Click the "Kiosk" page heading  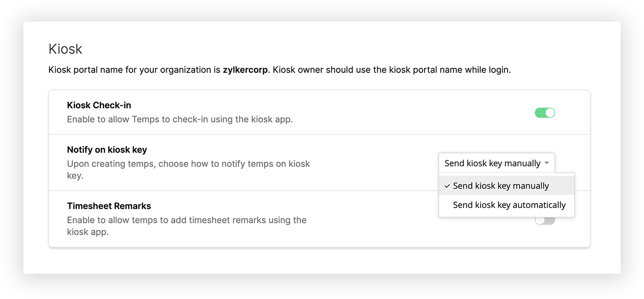pos(65,49)
